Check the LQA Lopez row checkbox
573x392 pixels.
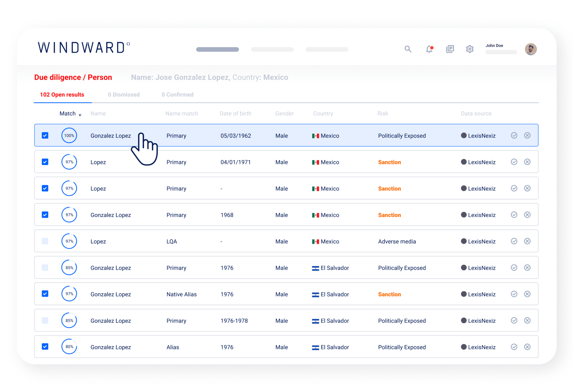coord(45,241)
